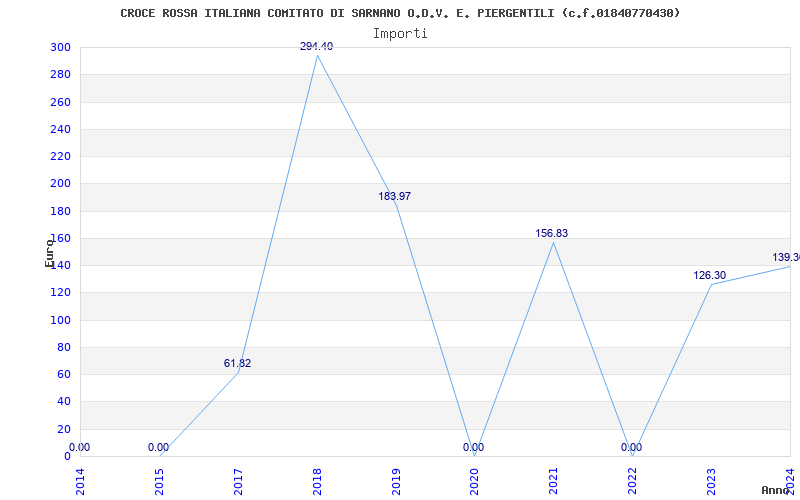Click the Euro y-axis title
Screen dimensions: 800x500
pyautogui.click(x=49, y=253)
